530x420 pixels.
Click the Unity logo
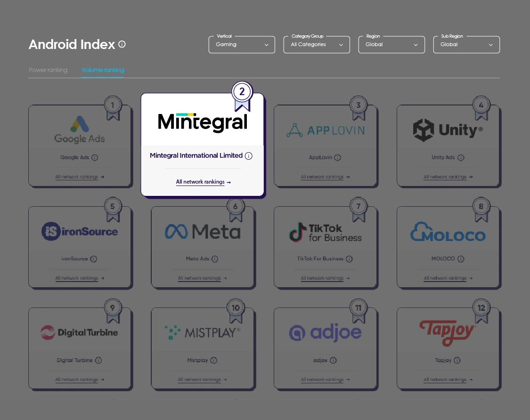(448, 130)
